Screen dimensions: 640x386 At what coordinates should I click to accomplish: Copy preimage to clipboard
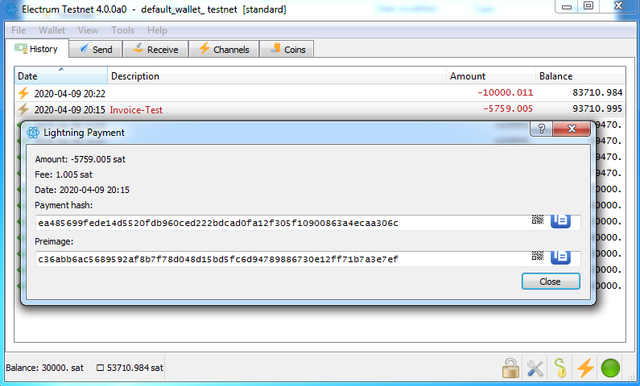point(560,257)
